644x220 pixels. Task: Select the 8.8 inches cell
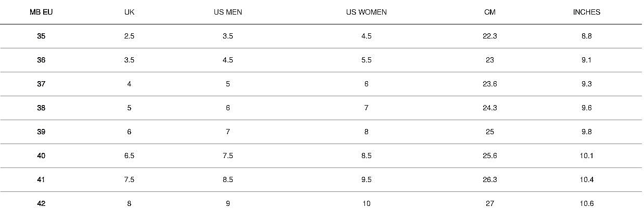586,36
